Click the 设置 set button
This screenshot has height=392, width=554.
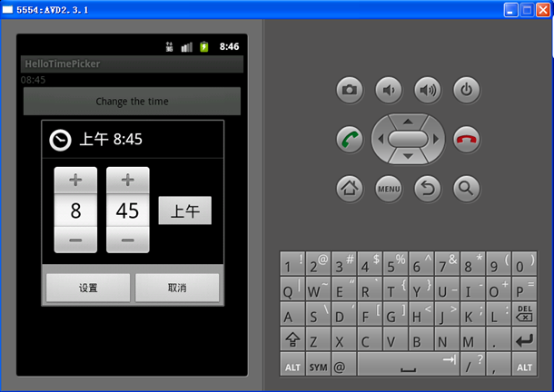88,288
